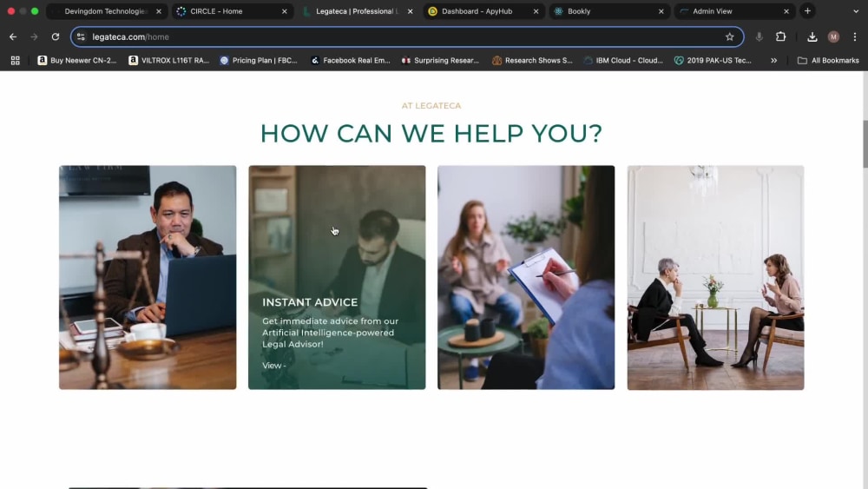868x489 pixels.
Task: Close the Bookly tab
Action: click(661, 11)
